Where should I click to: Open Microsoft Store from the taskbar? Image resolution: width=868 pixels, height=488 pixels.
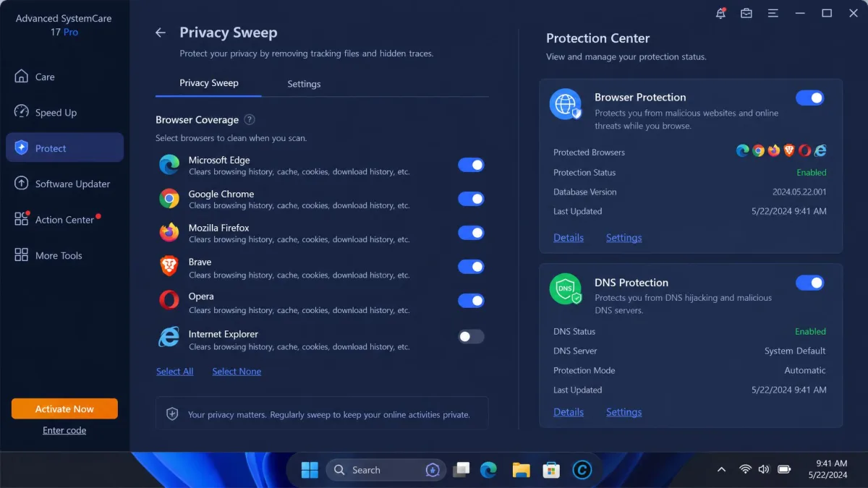551,470
